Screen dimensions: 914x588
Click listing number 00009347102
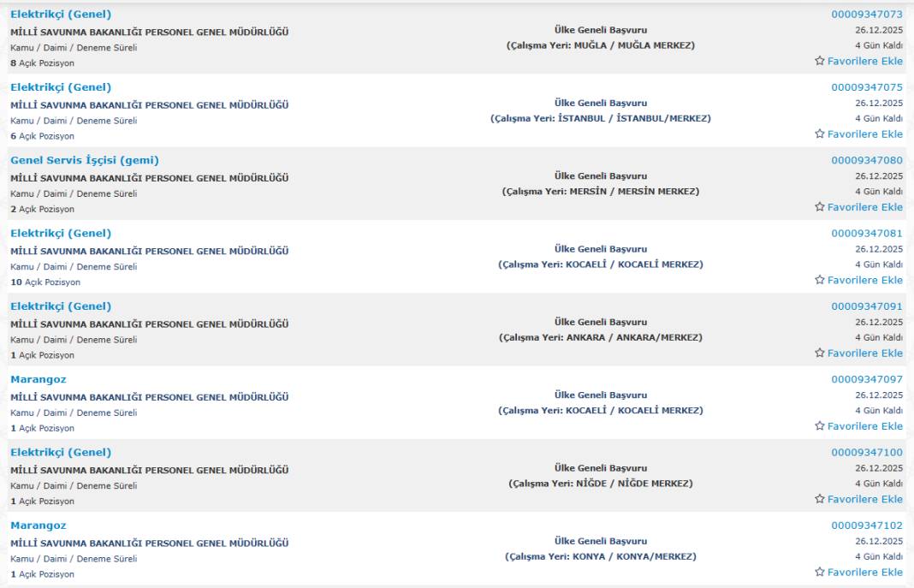click(x=866, y=526)
